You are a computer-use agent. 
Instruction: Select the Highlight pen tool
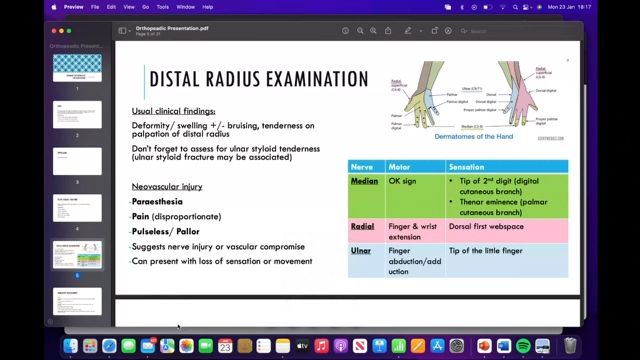click(x=407, y=31)
